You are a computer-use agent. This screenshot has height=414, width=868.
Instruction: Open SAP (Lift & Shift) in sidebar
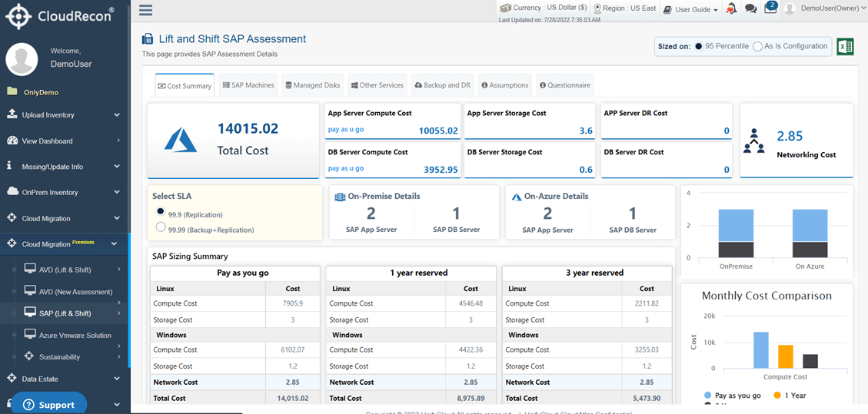click(x=65, y=313)
